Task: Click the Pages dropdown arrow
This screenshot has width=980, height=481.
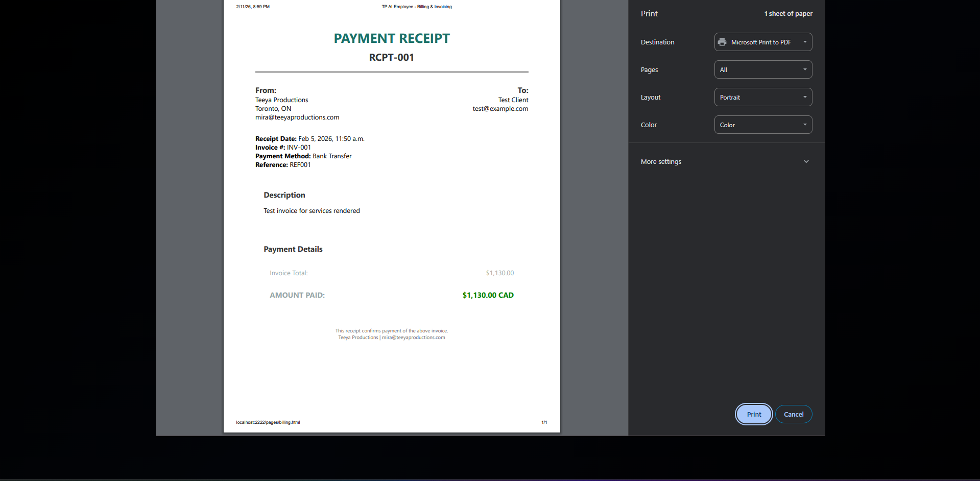Action: (x=805, y=69)
